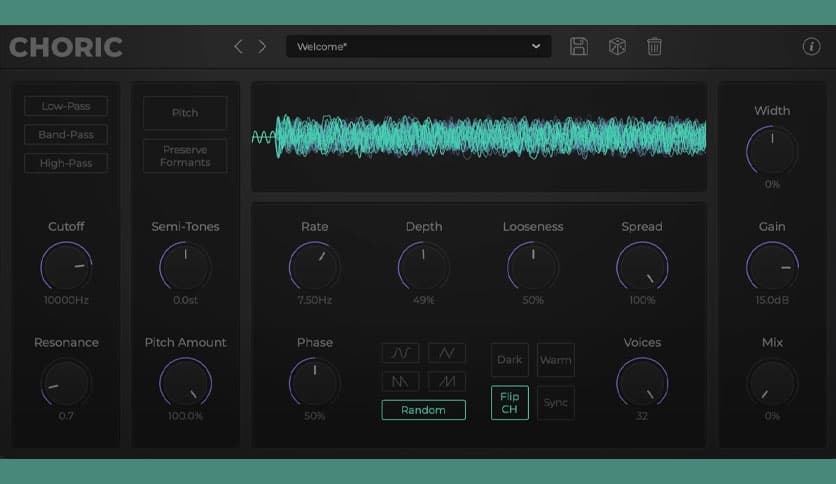Enable the Band-Pass filter
The image size is (836, 484).
click(66, 134)
